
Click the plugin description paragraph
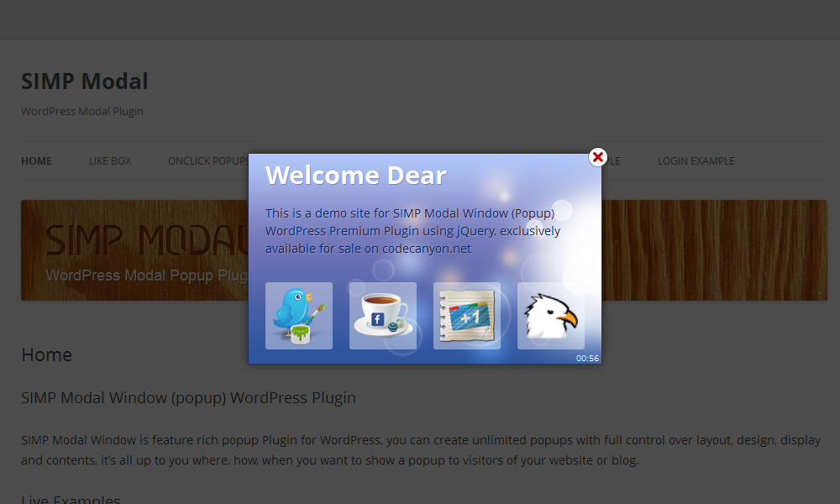(420, 450)
